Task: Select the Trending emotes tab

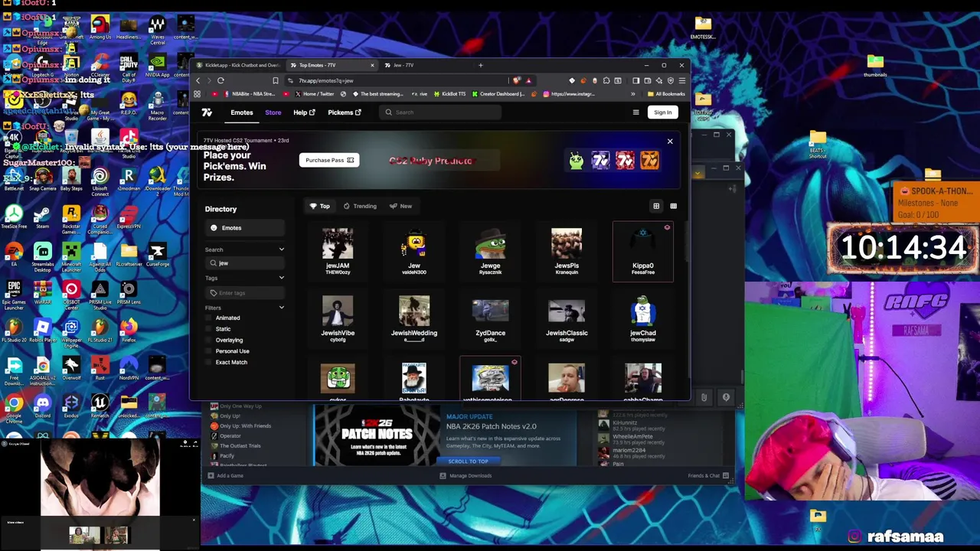Action: click(360, 206)
